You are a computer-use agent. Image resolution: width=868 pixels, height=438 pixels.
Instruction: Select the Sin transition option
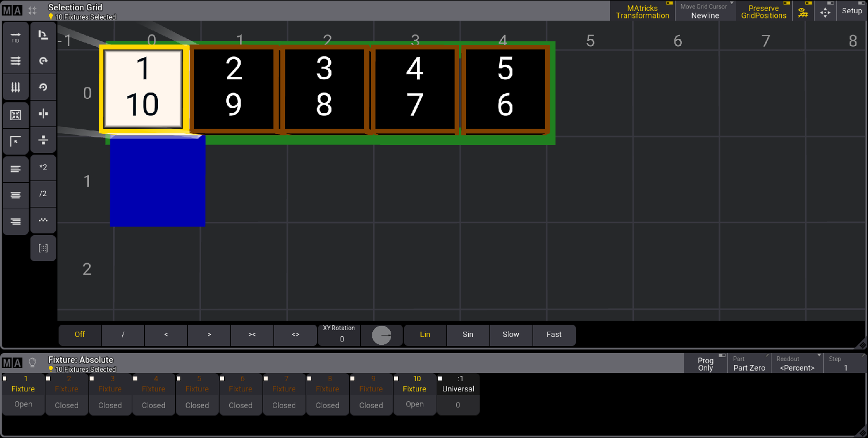(468, 335)
